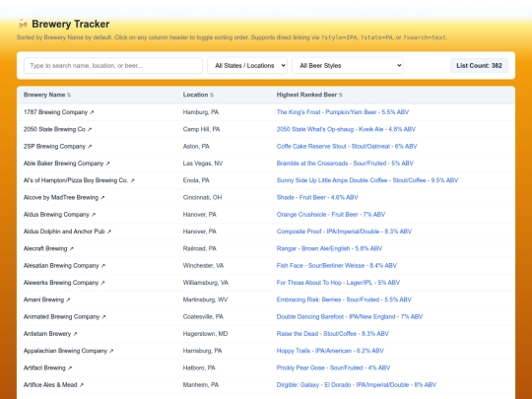532x399 pixels.
Task: Open Artifice Ales & Mead external arrow
Action: 82,385
